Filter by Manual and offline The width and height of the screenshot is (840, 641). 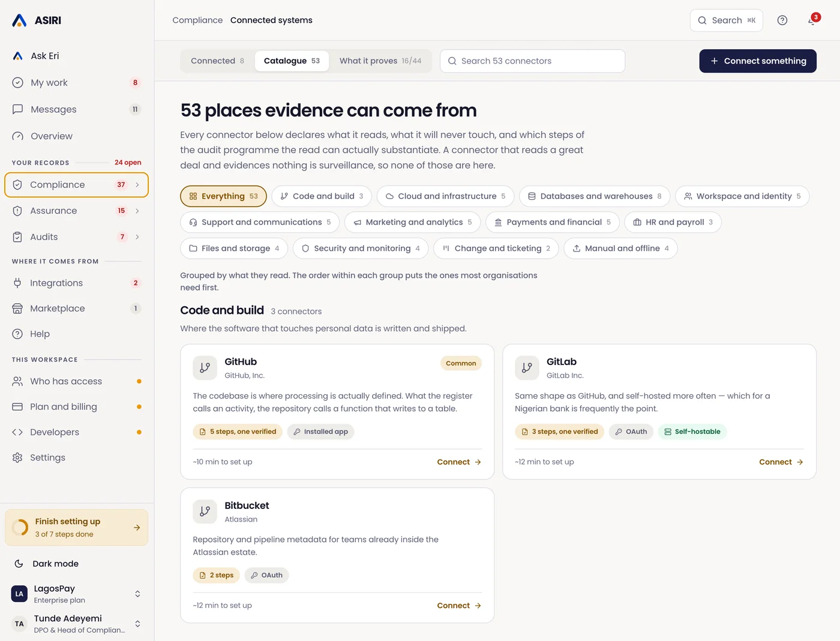[x=620, y=248]
